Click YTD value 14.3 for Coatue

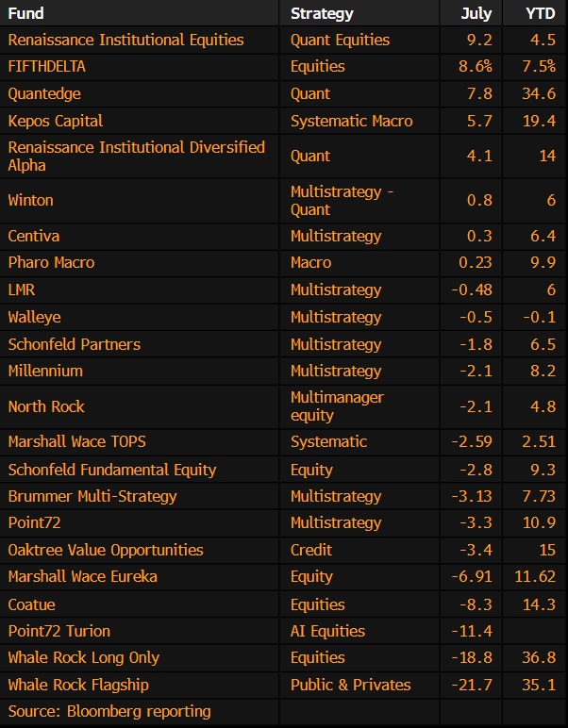coord(539,604)
